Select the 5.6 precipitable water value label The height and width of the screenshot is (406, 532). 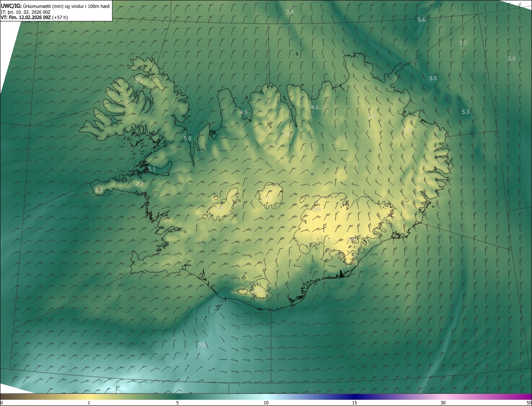(421, 20)
